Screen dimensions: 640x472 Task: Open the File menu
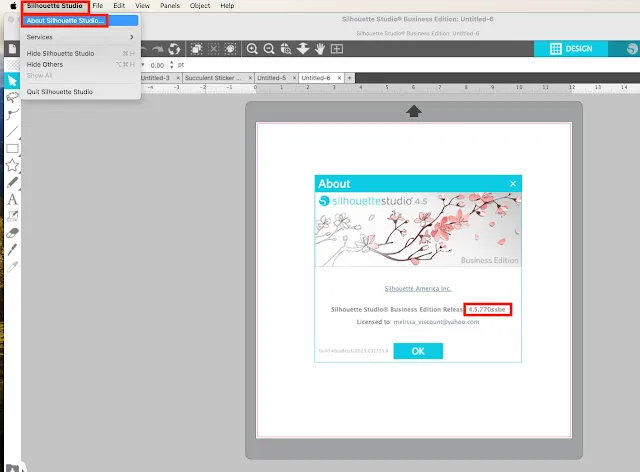(x=98, y=6)
